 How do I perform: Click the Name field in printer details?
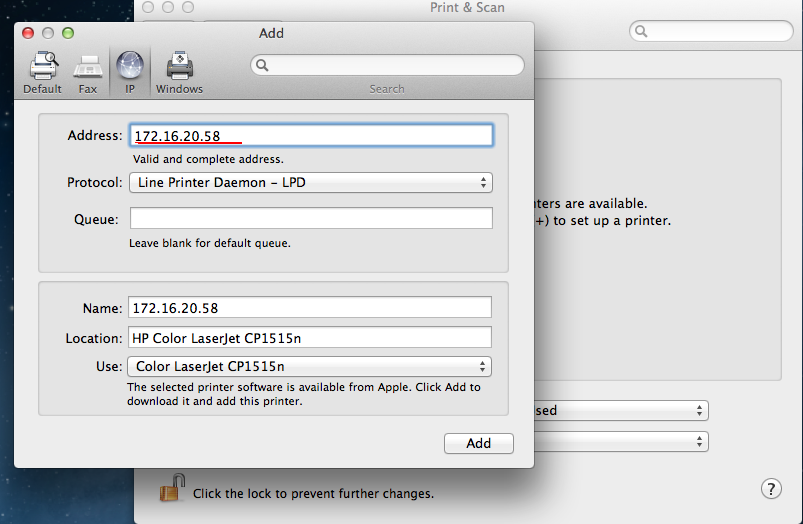[x=310, y=308]
